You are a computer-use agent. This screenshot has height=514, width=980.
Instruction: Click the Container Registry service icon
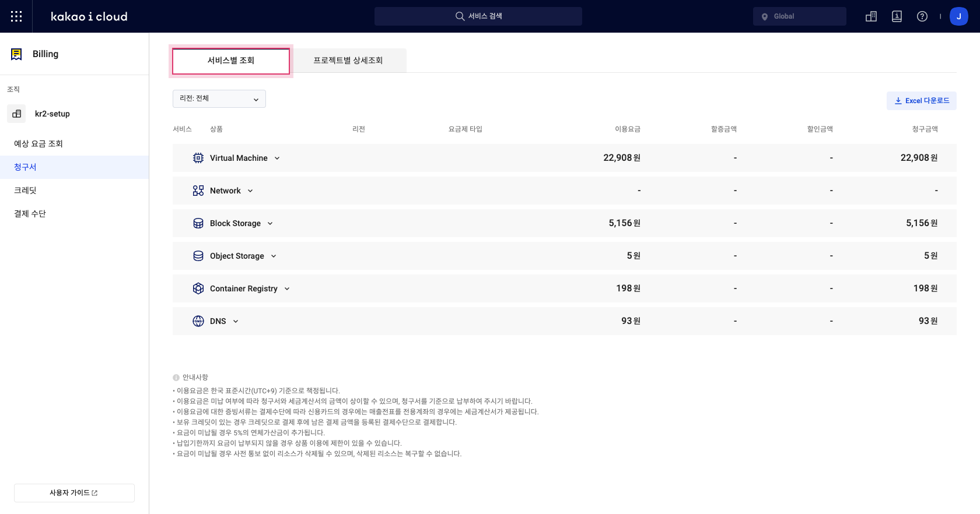[198, 288]
